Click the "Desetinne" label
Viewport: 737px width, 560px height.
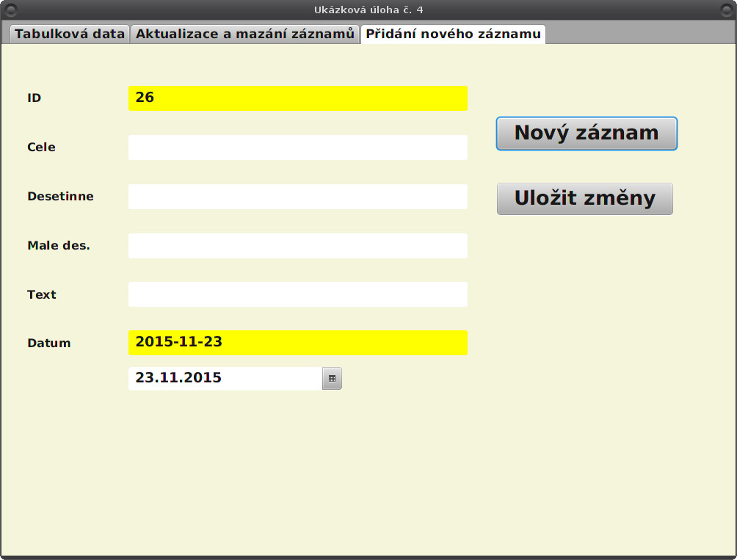(x=60, y=196)
